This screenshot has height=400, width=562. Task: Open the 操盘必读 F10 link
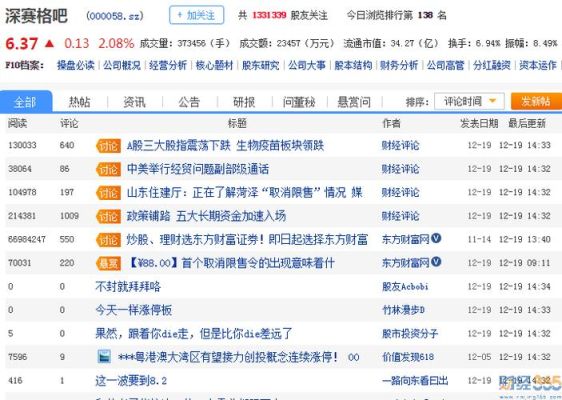click(x=76, y=65)
